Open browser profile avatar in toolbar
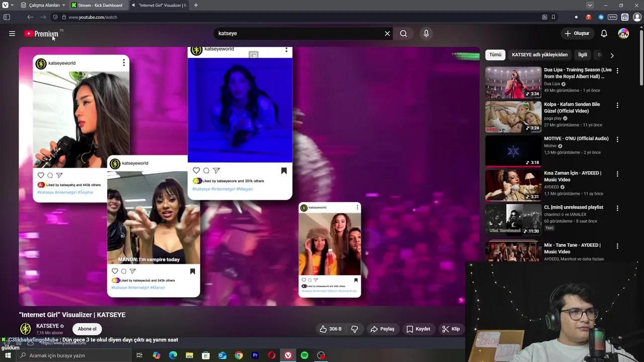This screenshot has height=362, width=644. click(x=637, y=17)
